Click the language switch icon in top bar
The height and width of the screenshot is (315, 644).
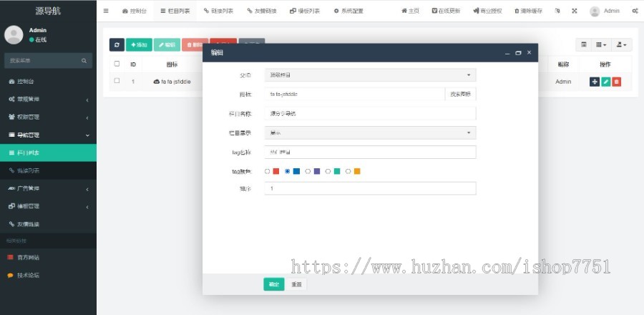tap(557, 11)
